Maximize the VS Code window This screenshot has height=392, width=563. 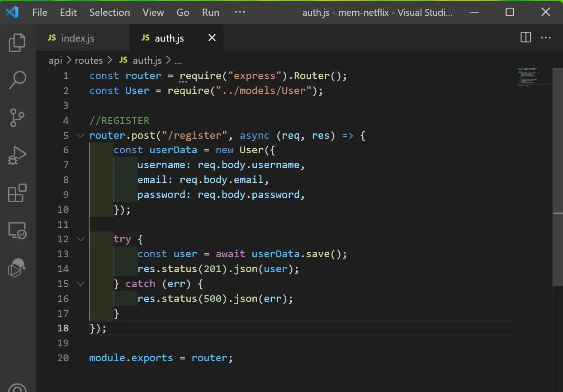tap(510, 12)
